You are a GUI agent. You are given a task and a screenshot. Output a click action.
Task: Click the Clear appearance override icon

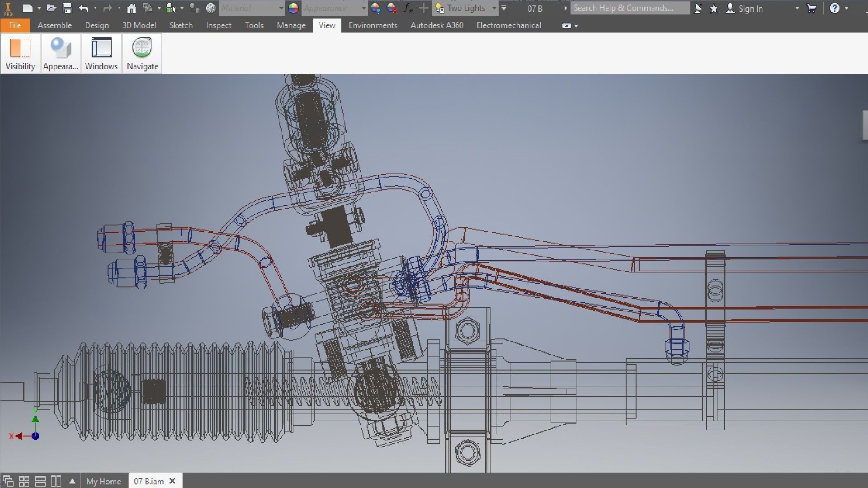pyautogui.click(x=392, y=8)
